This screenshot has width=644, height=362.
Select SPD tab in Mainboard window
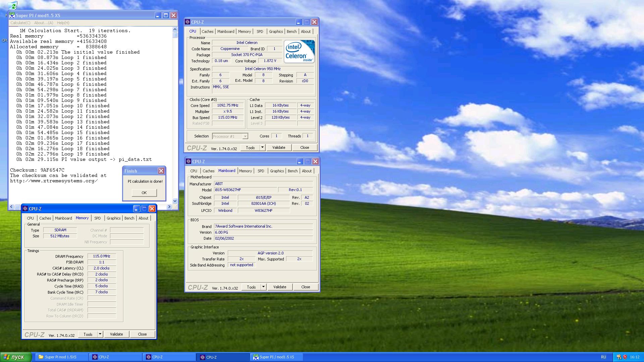(261, 171)
